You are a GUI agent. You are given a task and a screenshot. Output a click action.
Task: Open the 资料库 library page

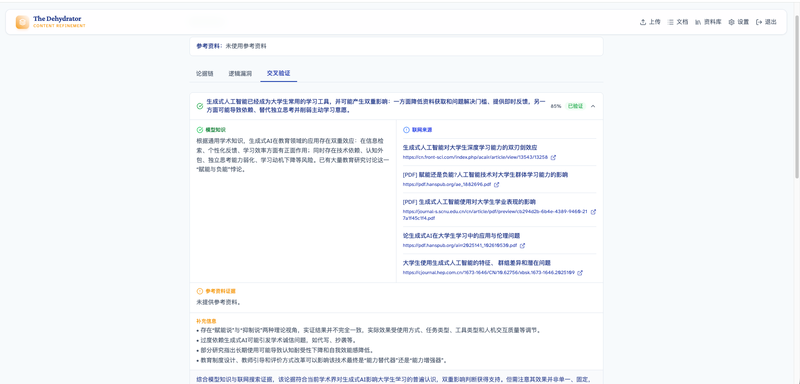708,22
